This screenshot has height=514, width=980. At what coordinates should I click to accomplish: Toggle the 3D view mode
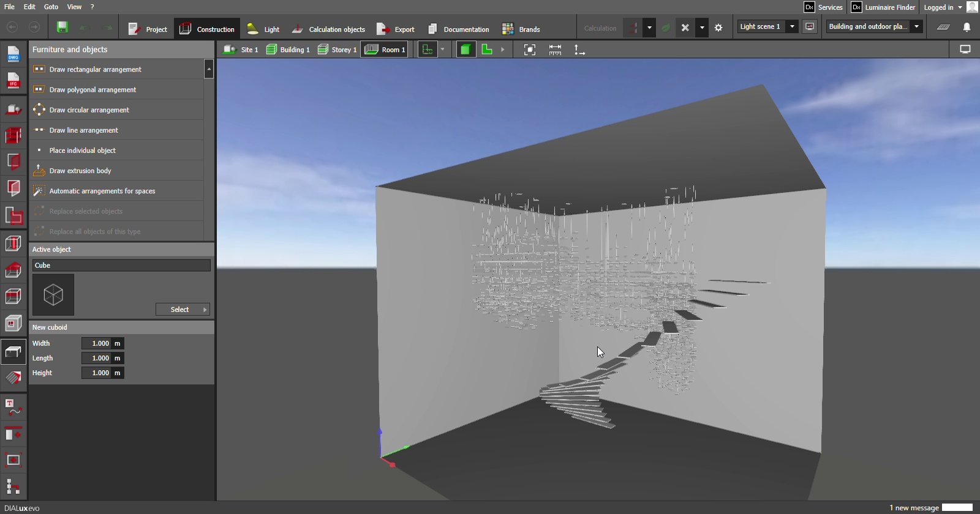click(x=466, y=50)
